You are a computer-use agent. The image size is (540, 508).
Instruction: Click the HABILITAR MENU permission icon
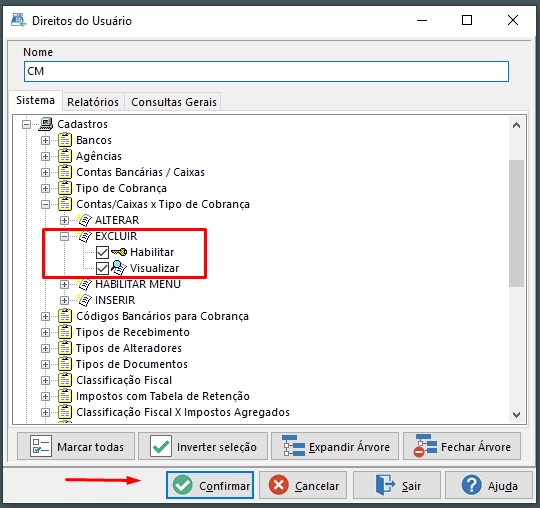click(x=84, y=284)
